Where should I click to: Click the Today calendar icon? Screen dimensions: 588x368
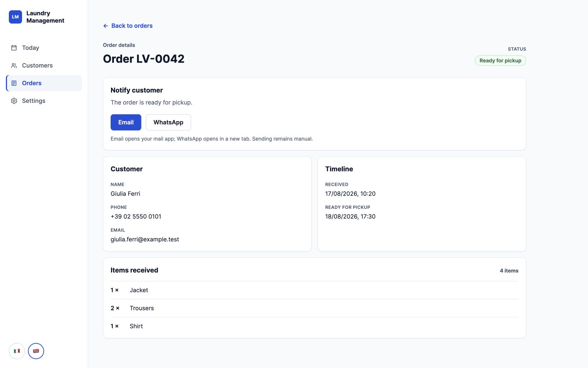(x=14, y=48)
